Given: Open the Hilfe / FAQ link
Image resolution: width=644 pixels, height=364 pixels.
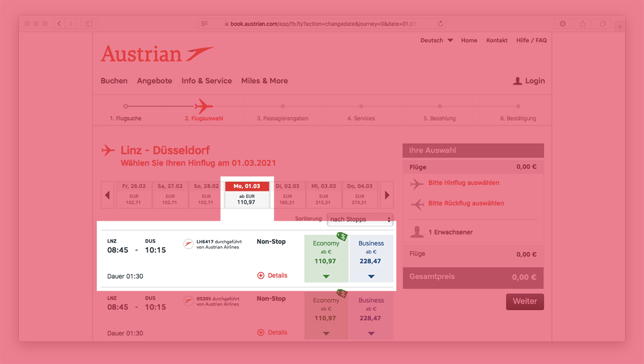Looking at the screenshot, I should 531,40.
